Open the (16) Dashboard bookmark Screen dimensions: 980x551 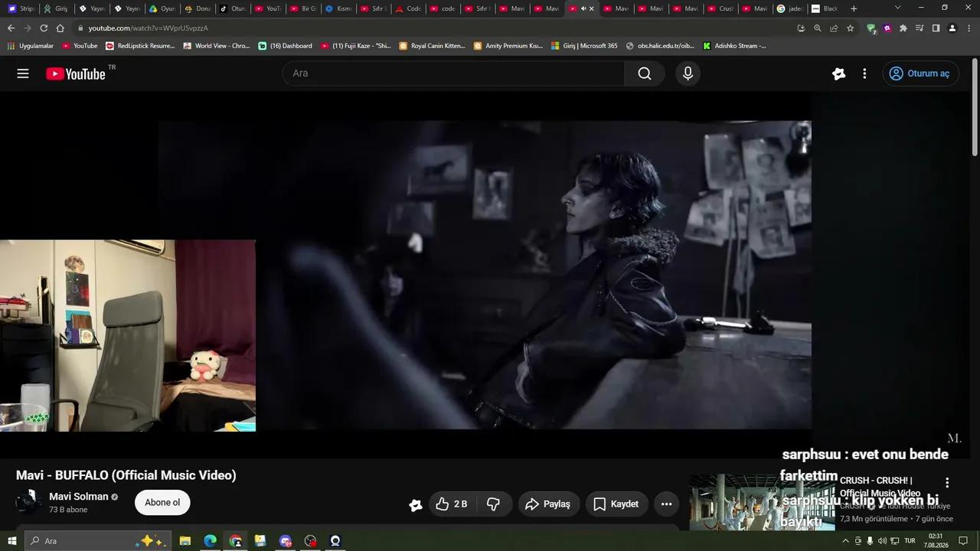coord(286,46)
